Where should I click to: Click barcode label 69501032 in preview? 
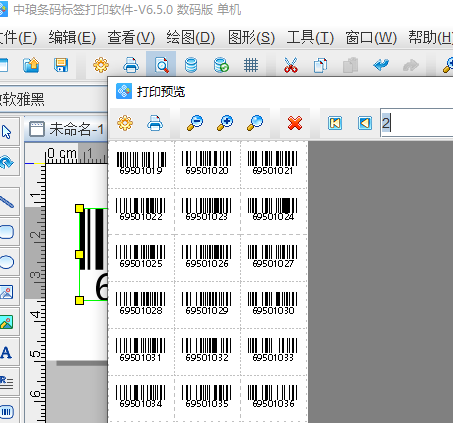207,351
